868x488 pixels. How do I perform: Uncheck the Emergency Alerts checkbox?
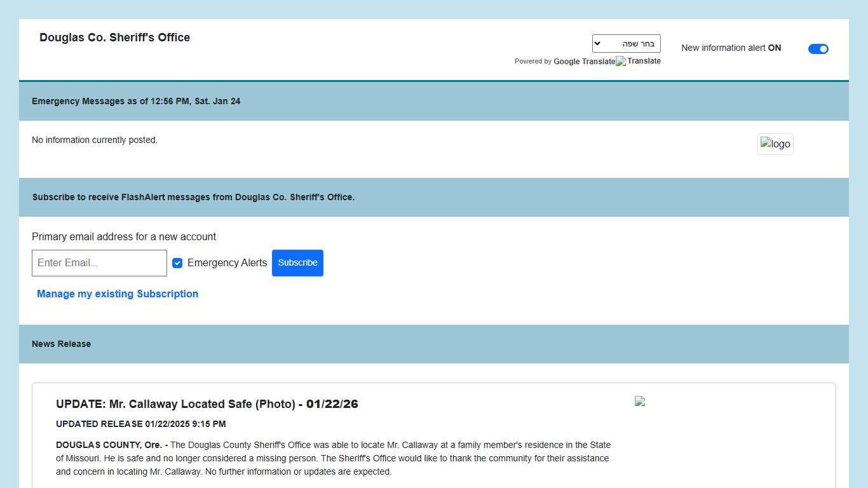point(177,263)
